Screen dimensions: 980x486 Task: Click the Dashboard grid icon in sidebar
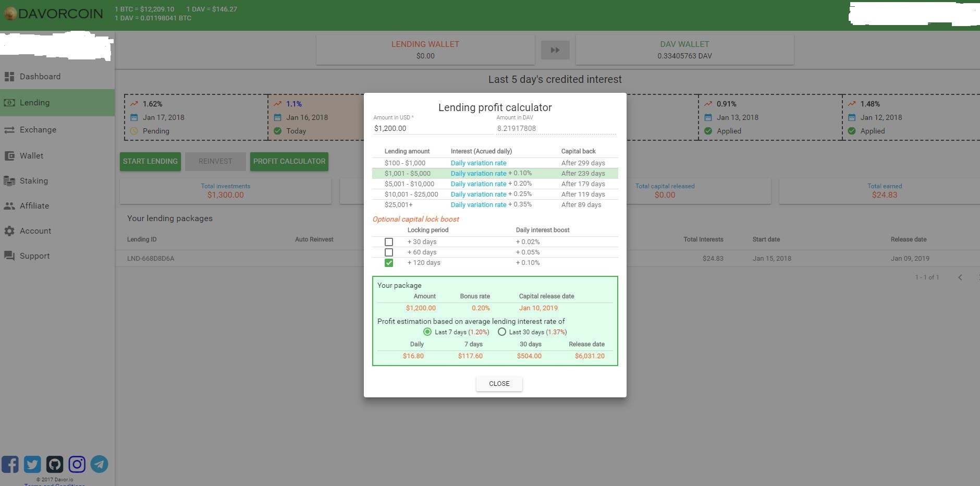pos(9,77)
